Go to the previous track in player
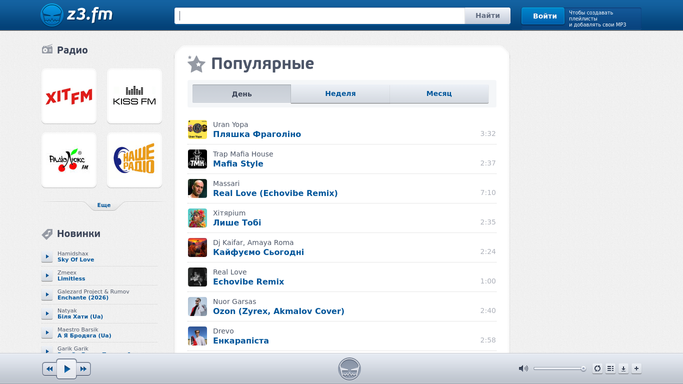Image resolution: width=683 pixels, height=384 pixels. (x=50, y=369)
